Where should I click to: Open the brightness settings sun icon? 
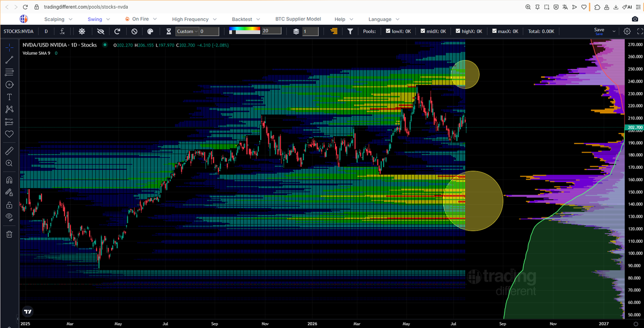click(x=82, y=32)
